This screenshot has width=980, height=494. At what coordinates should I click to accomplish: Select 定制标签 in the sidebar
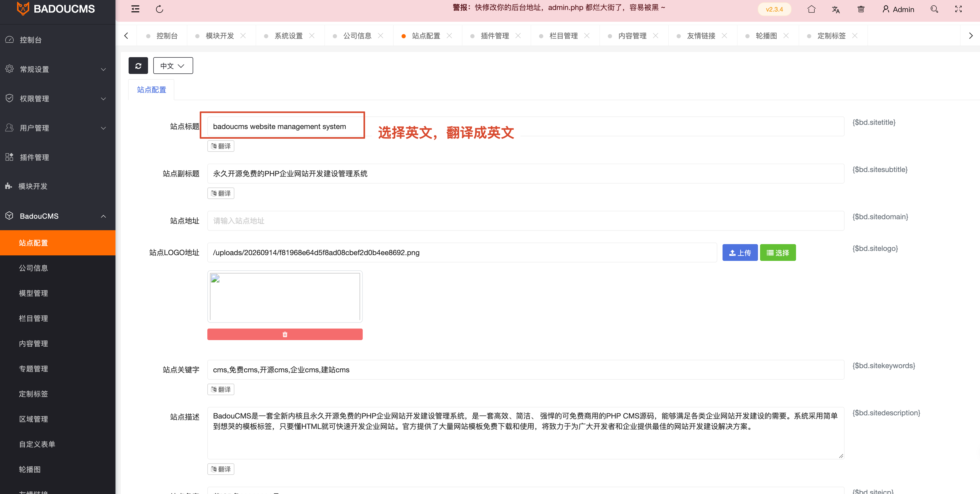click(x=58, y=394)
